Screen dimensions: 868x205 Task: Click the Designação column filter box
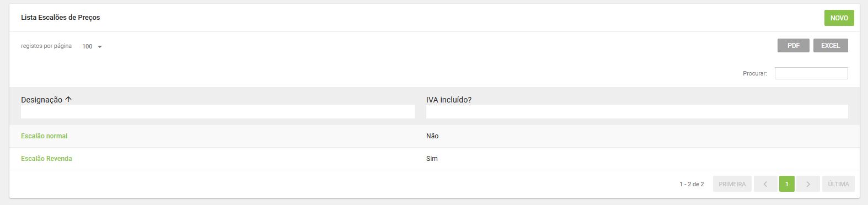(218, 112)
